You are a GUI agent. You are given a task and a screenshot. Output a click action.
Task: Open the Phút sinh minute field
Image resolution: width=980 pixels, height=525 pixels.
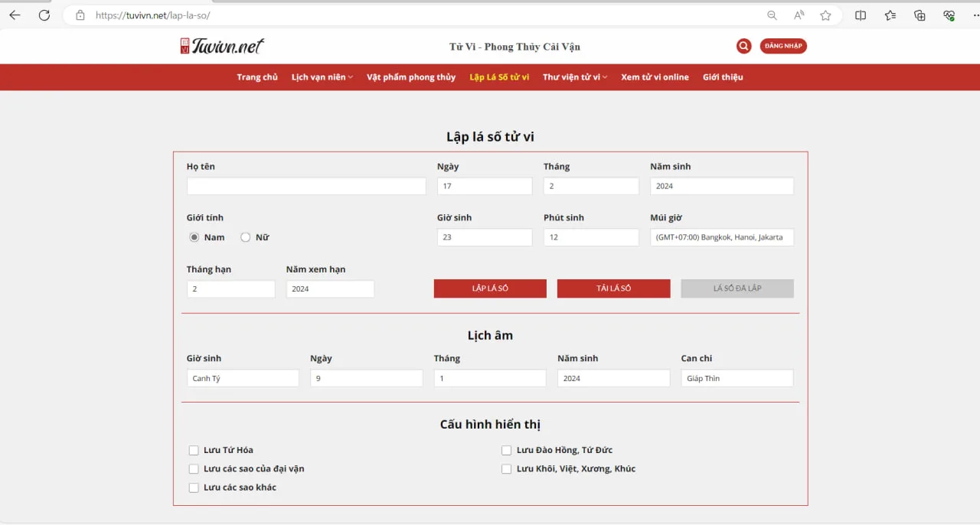[591, 237]
